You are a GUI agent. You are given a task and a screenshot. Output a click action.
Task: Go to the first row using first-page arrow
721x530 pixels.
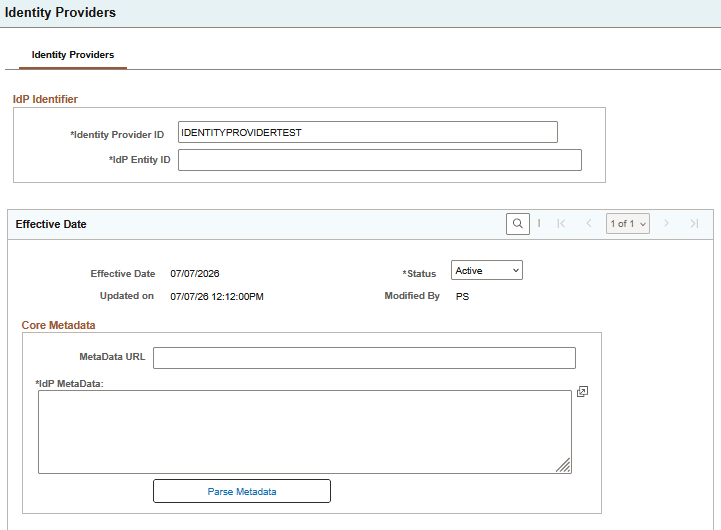click(561, 224)
